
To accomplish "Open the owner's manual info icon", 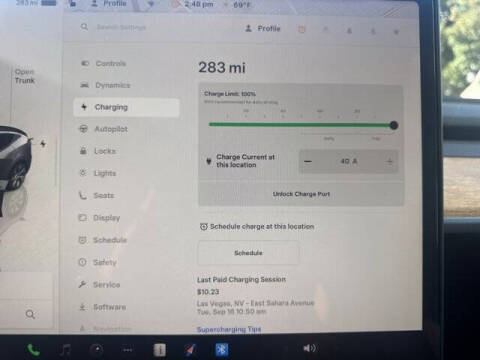I will point(159,350).
